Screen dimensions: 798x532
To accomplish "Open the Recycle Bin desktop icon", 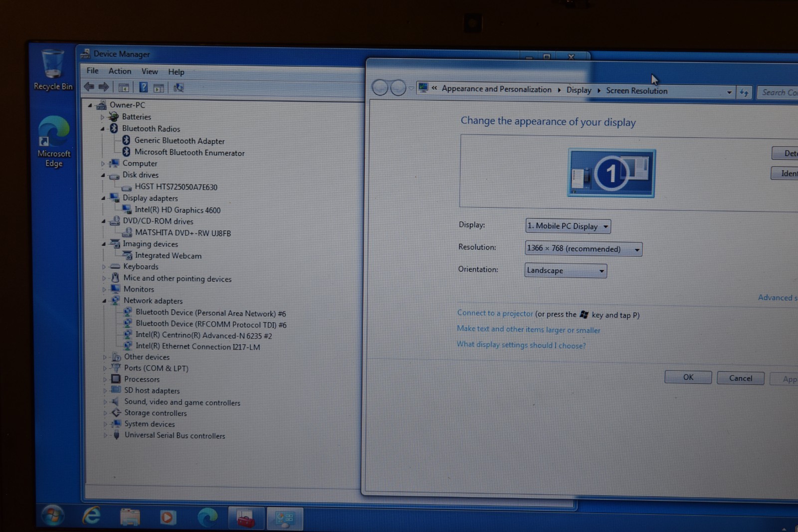I will tap(52, 70).
